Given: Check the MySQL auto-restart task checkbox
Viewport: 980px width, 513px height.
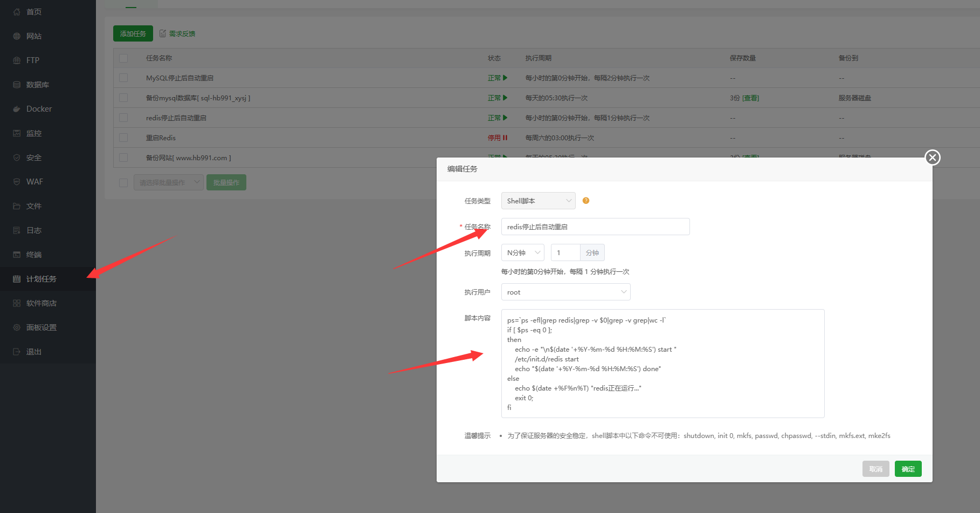Looking at the screenshot, I should tap(123, 78).
